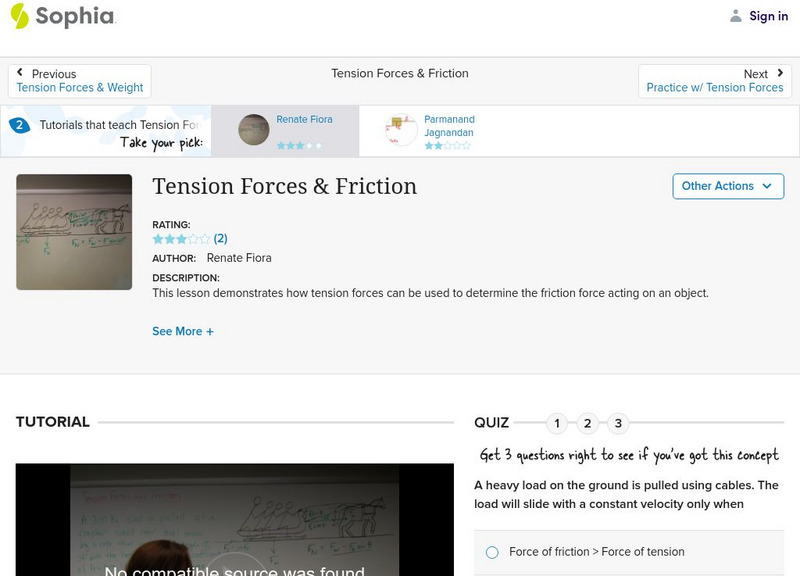This screenshot has width=800, height=576.
Task: Open the Other Actions dropdown
Action: [x=728, y=186]
